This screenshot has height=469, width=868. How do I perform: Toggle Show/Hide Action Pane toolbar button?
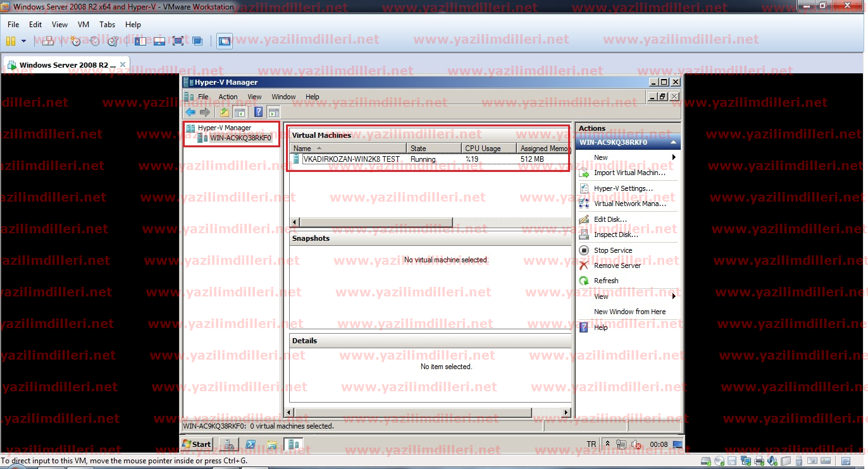[x=273, y=113]
